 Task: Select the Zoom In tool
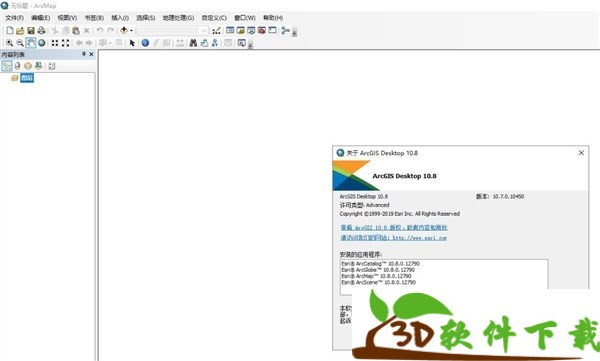pyautogui.click(x=9, y=43)
